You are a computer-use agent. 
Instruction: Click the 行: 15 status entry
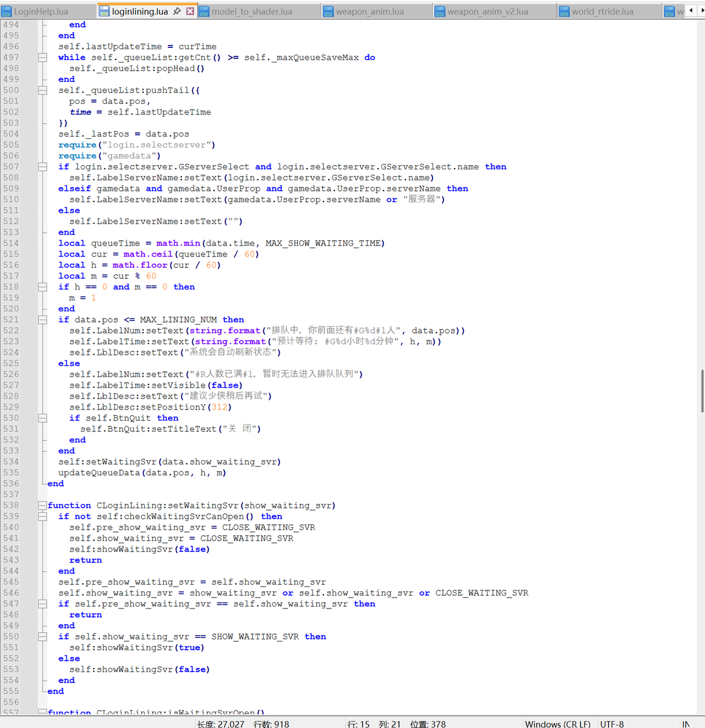point(358,724)
